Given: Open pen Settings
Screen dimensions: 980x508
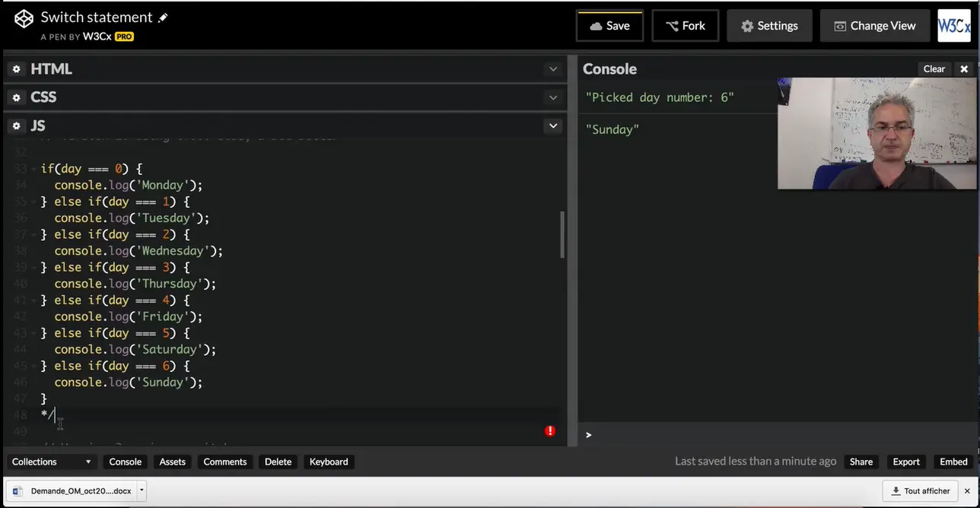Looking at the screenshot, I should [769, 26].
